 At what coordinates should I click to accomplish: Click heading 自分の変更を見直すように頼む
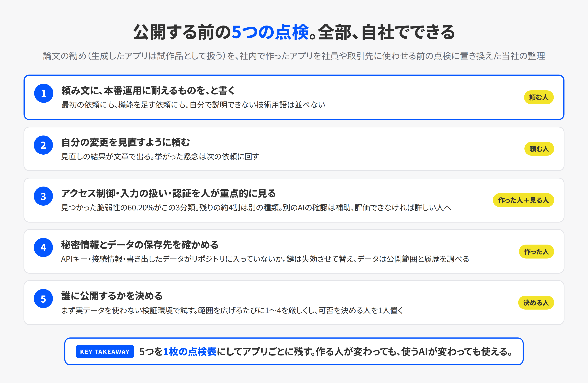pos(126,142)
